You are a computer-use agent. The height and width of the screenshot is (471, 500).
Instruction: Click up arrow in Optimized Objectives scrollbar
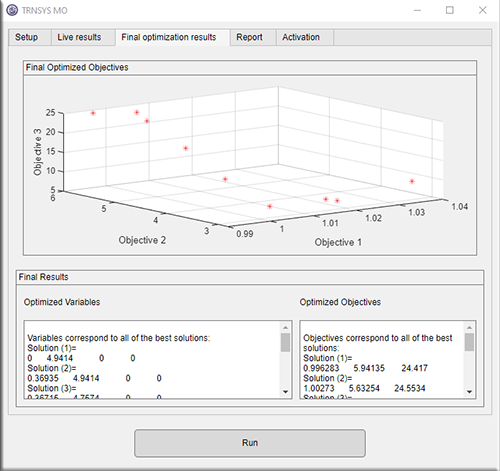click(469, 327)
